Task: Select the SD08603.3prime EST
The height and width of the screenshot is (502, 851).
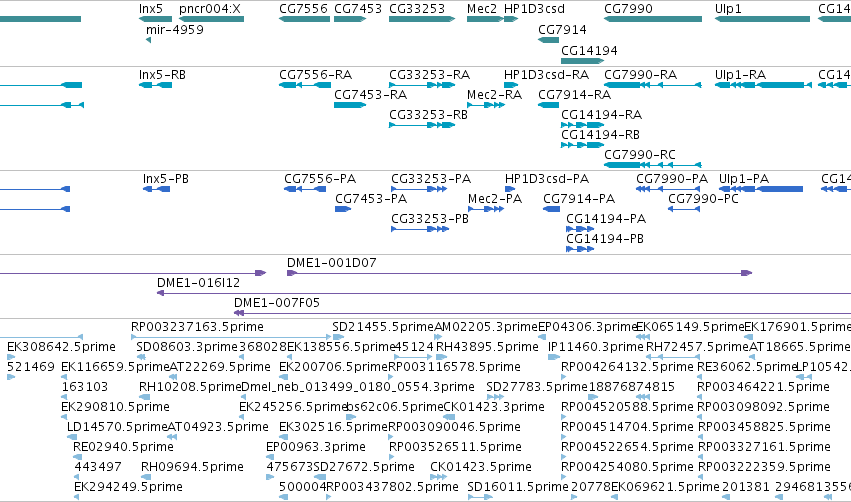Action: click(141, 357)
